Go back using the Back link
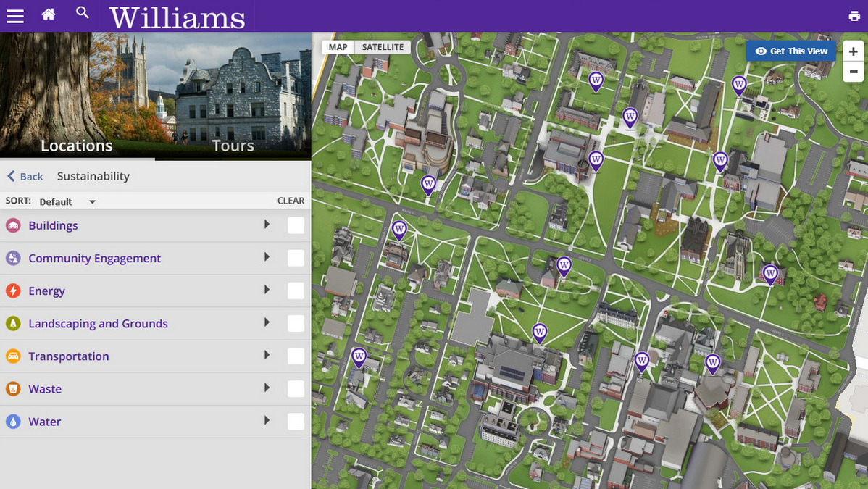Screen dimensions: 868x489 click(25, 176)
